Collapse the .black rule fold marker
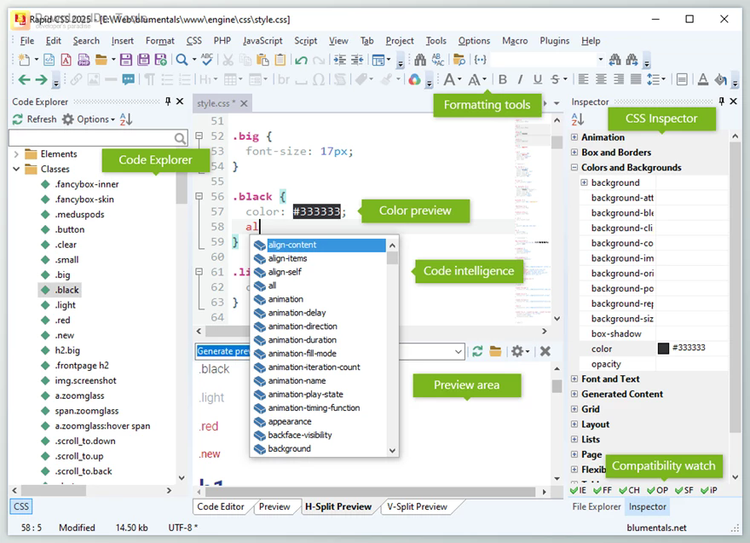This screenshot has width=750, height=543. pos(199,196)
